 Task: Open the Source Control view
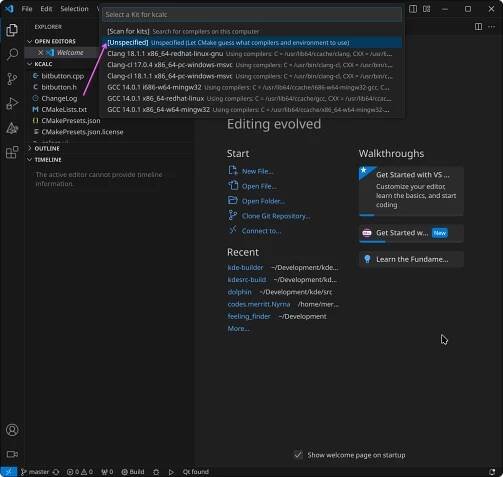(x=12, y=79)
